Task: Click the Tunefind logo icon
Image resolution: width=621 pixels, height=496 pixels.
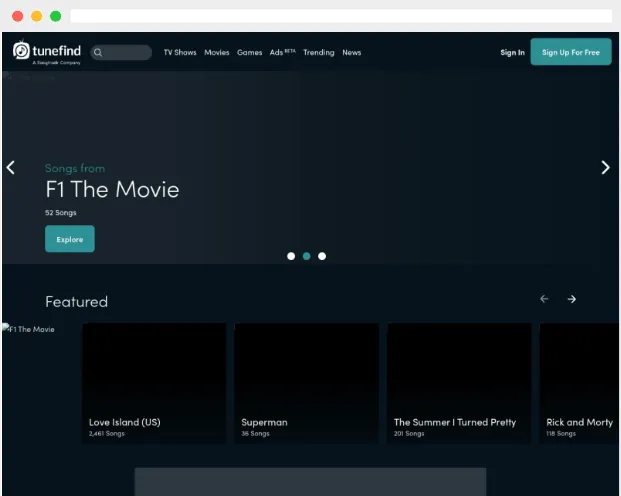Action: point(21,51)
